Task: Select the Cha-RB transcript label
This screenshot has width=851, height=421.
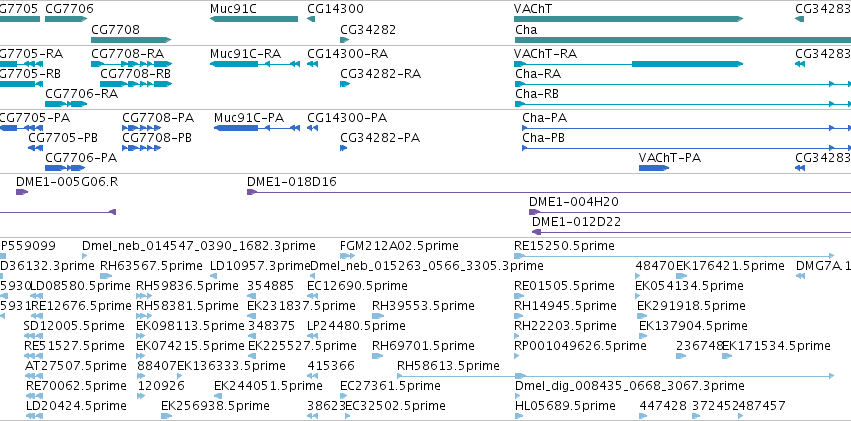Action: point(537,94)
